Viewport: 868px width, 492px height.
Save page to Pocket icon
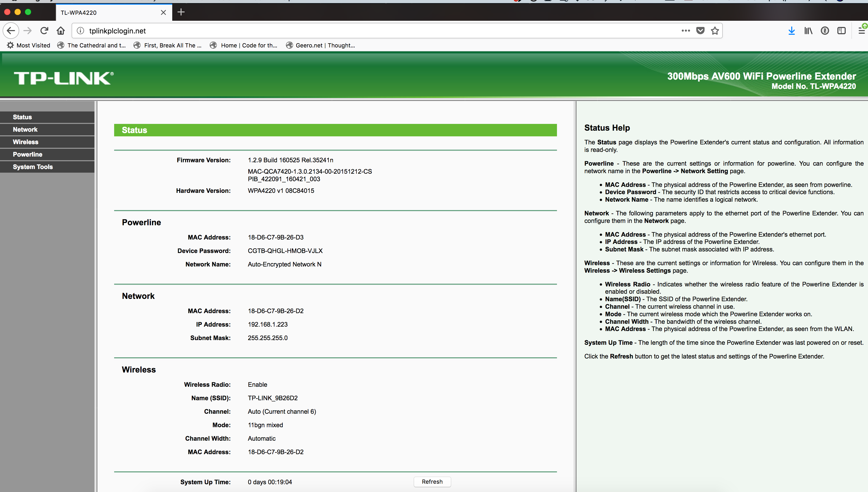point(700,31)
